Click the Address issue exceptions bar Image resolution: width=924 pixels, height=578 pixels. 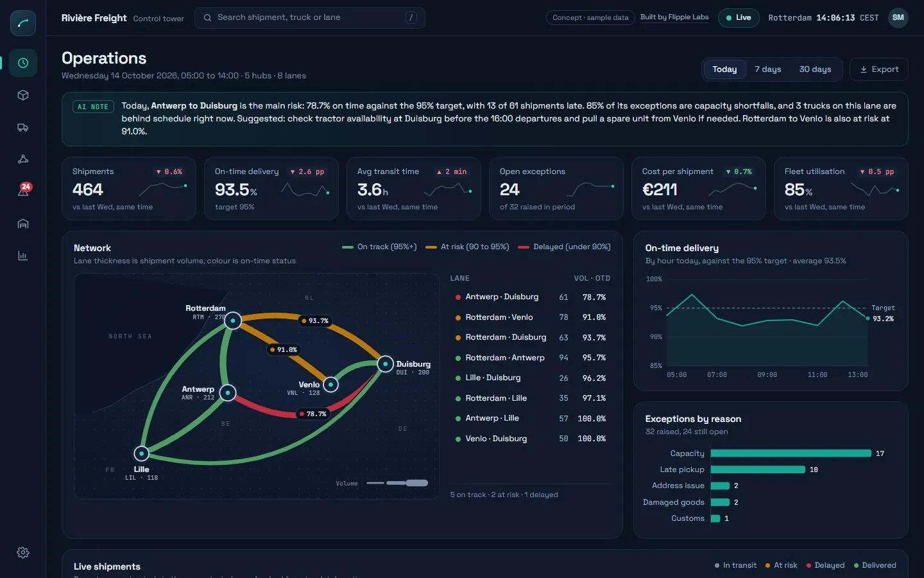720,486
